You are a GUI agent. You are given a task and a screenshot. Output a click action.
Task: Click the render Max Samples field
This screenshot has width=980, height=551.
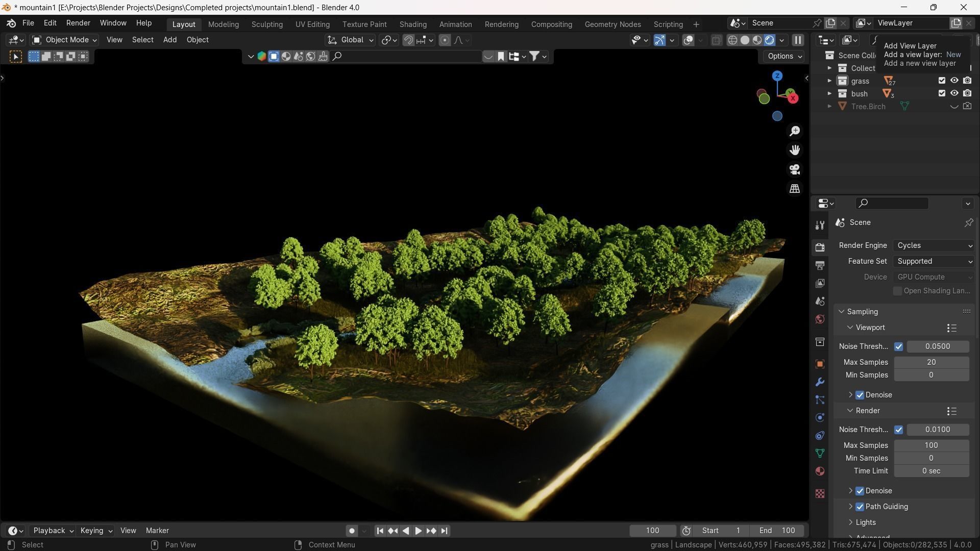(931, 445)
